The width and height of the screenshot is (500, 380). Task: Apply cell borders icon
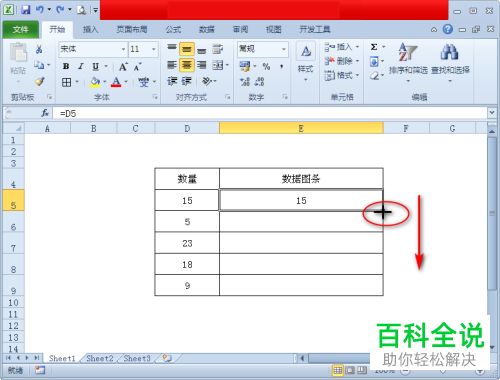pyautogui.click(x=67, y=82)
